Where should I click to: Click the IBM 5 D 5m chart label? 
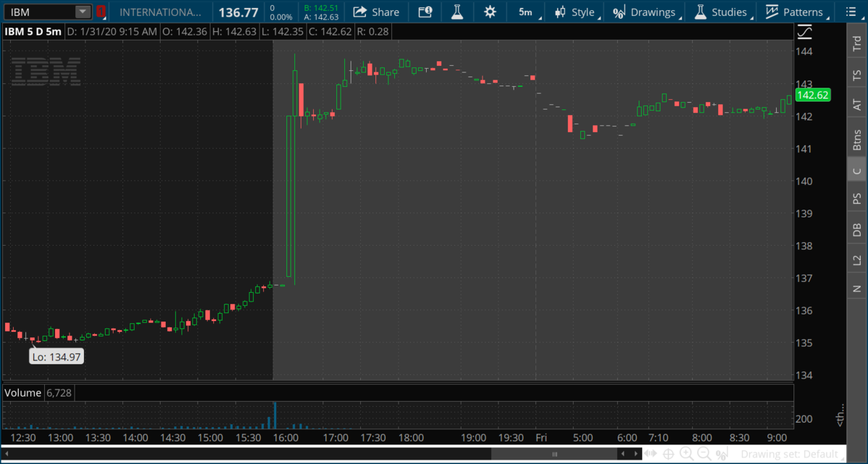pyautogui.click(x=33, y=32)
